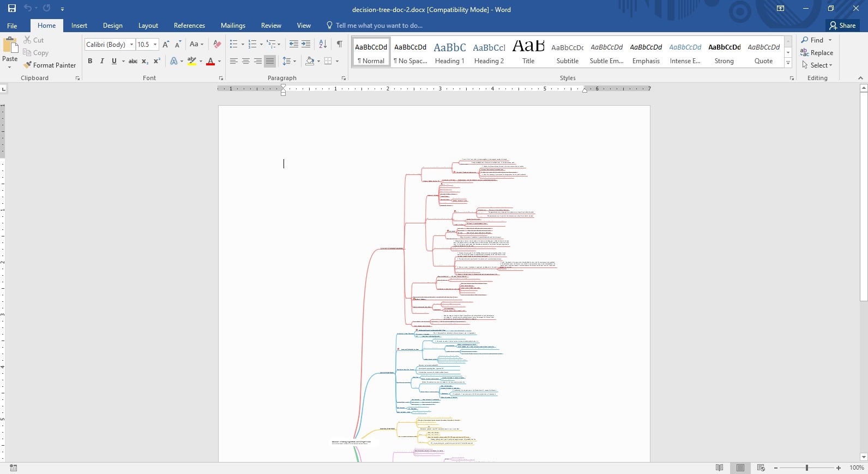The height and width of the screenshot is (474, 868).
Task: Open the File menu
Action: (12, 26)
